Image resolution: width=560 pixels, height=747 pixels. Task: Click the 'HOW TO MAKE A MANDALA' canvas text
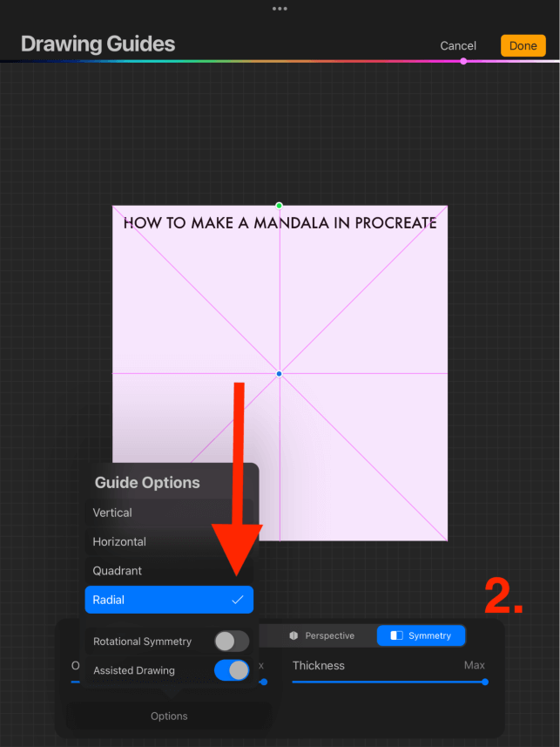tap(280, 223)
